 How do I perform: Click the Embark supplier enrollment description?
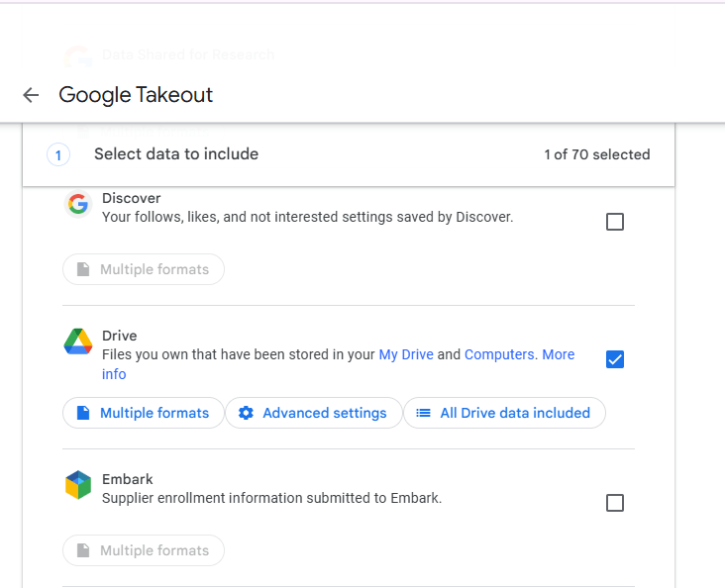point(271,498)
